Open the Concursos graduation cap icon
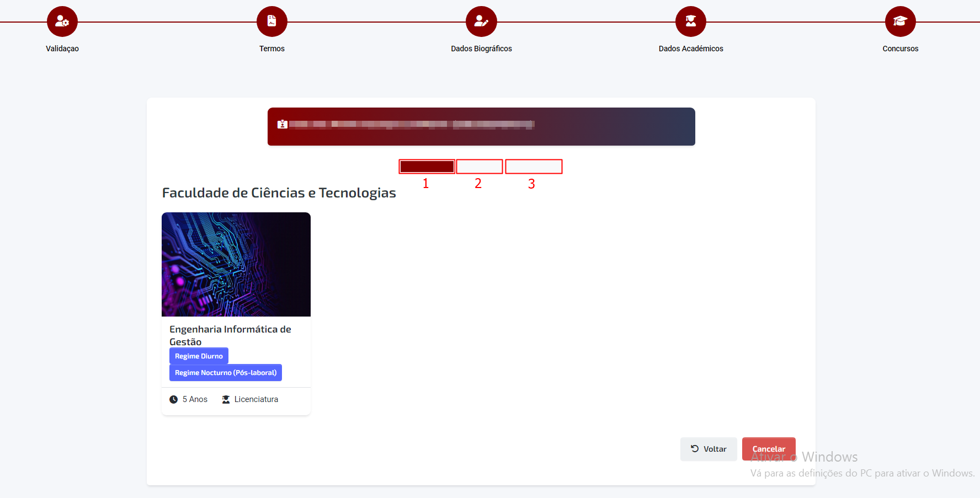Screen dimensions: 980x498 click(901, 22)
